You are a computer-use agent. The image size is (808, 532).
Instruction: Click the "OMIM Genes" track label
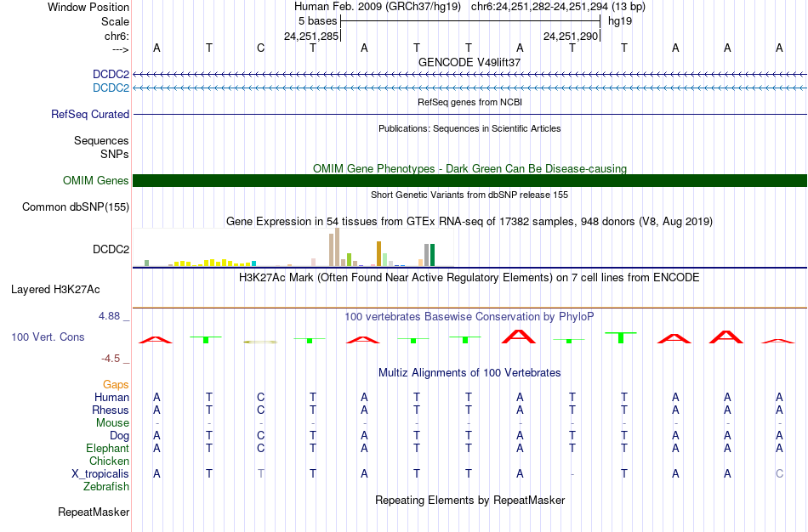[x=95, y=180]
